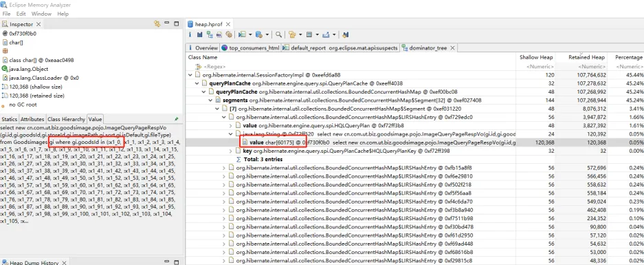This screenshot has height=265, width=644.
Task: Select the Value tab in Inspector
Action: (x=95, y=119)
